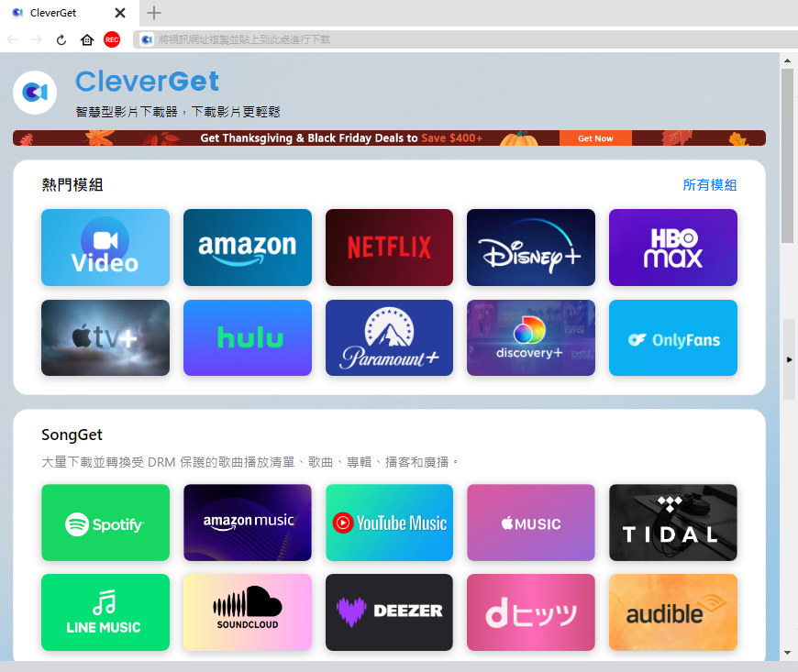Open the Video downloader module tile
The width and height of the screenshot is (798, 672).
tap(105, 248)
